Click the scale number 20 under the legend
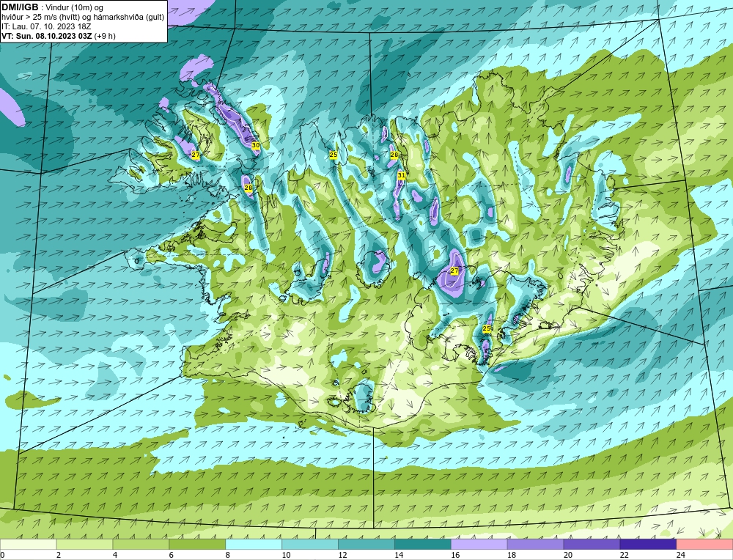Image resolution: width=733 pixels, height=560 pixels. [x=568, y=555]
